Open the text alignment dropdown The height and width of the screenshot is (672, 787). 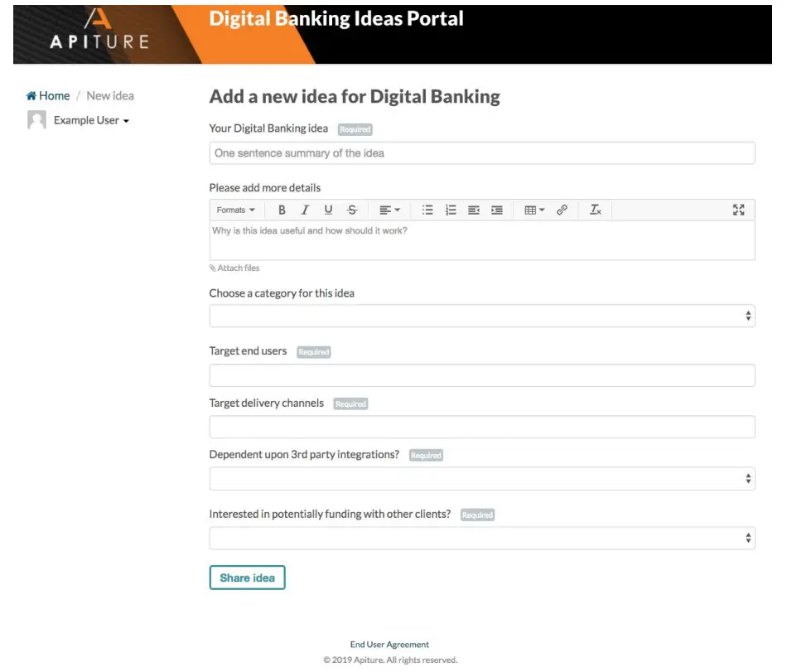pyautogui.click(x=387, y=210)
